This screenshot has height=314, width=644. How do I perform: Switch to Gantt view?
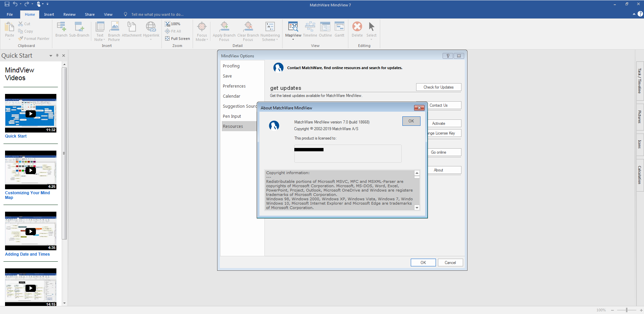(x=339, y=30)
